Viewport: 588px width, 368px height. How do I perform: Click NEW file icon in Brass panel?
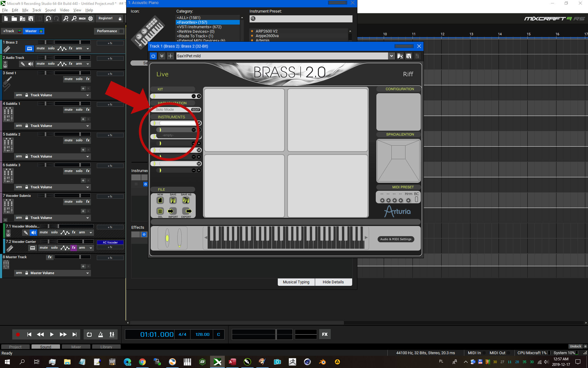coord(160,200)
